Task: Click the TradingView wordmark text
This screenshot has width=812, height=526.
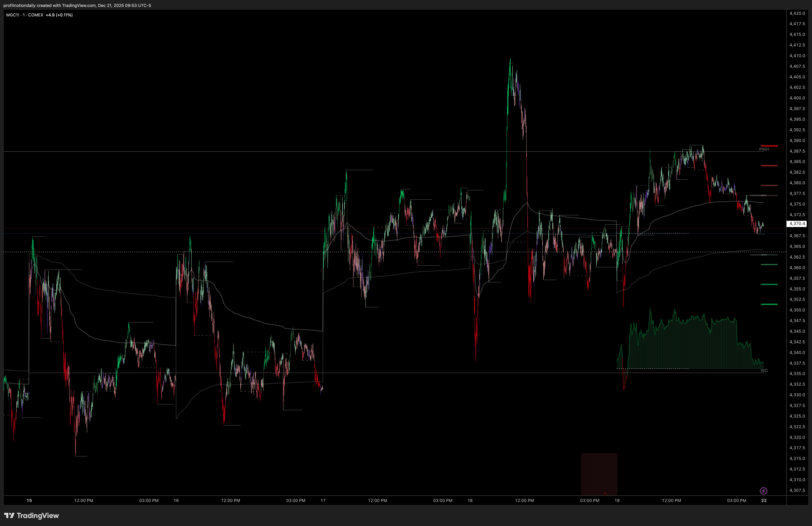Action: [37, 515]
